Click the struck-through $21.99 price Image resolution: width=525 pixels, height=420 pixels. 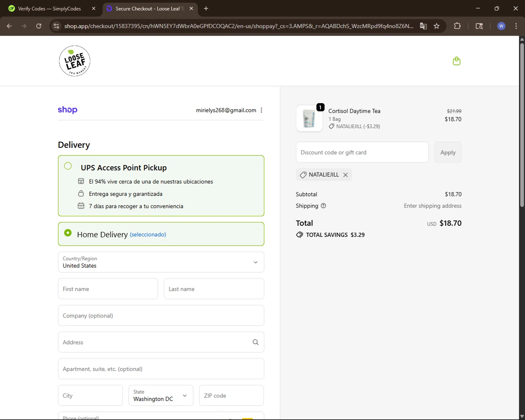(x=454, y=111)
